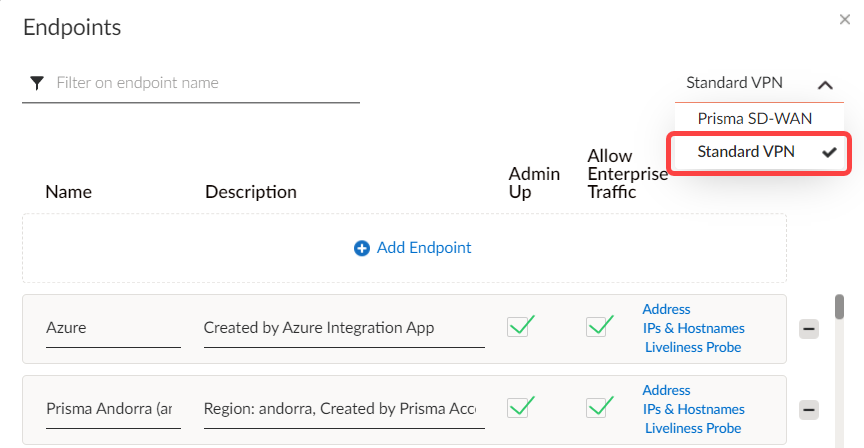Click the filter on endpoint name field
The width and height of the screenshot is (864, 448).
coord(205,82)
